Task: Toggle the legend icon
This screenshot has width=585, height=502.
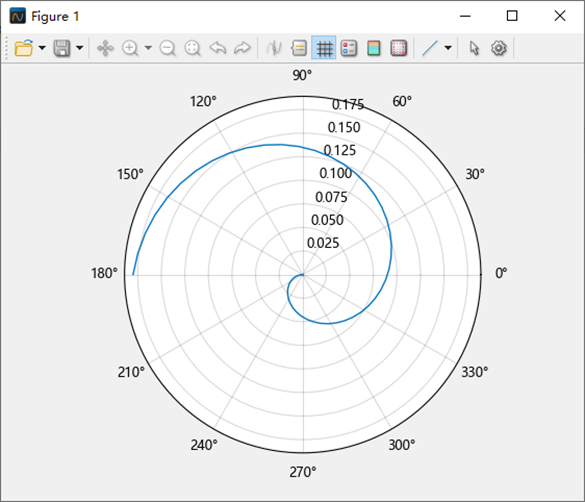Action: 349,48
